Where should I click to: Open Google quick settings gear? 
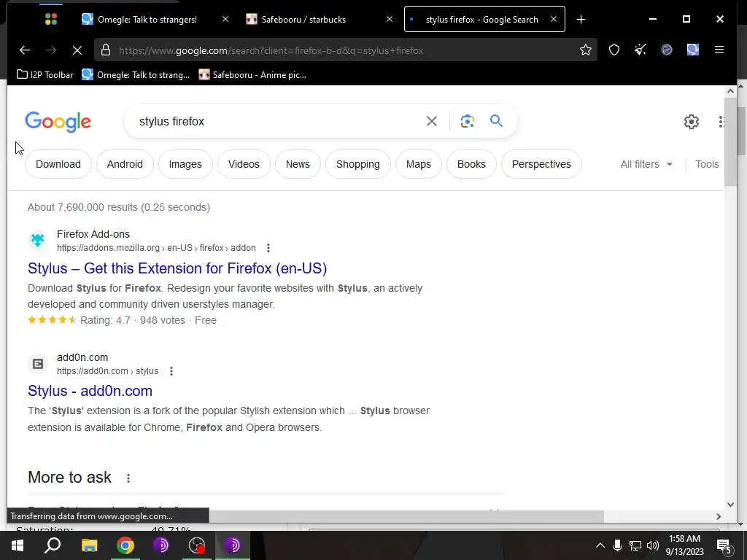point(692,122)
